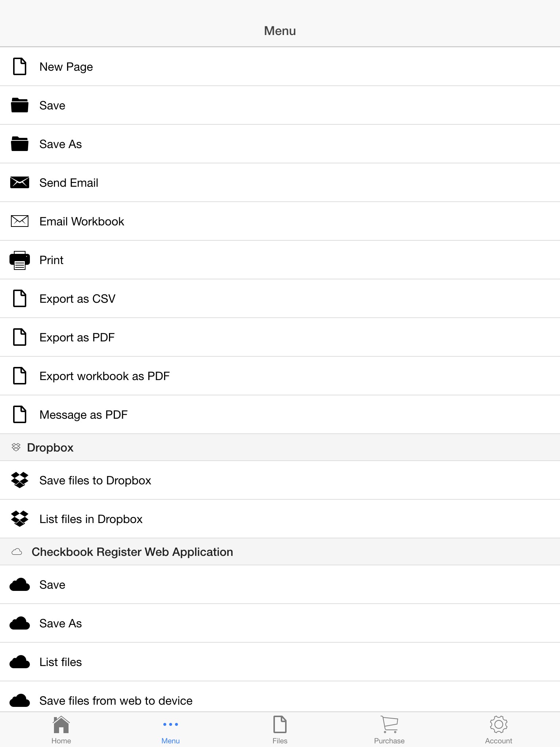560x747 pixels.
Task: Choose Save As under Checkbook Register Web Application
Action: click(280, 623)
